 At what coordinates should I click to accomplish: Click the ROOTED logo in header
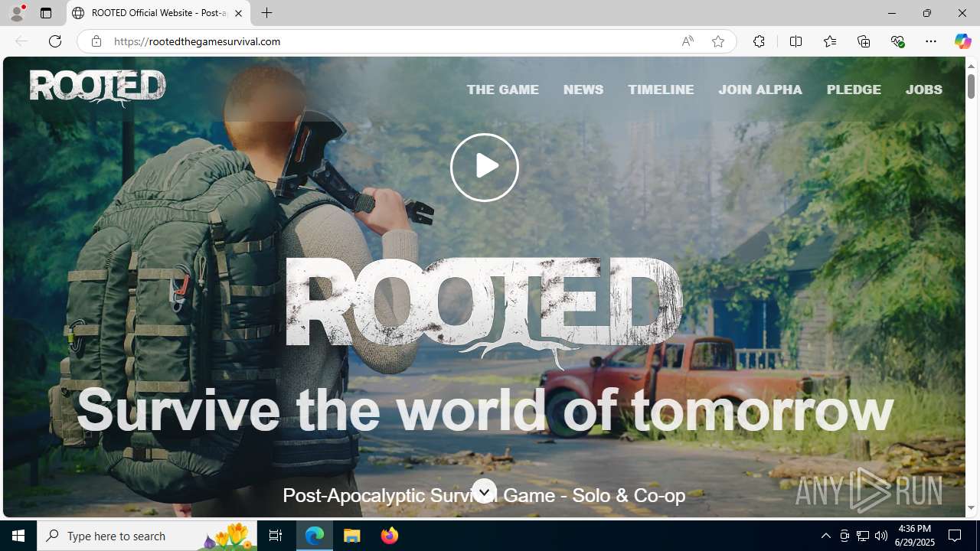[x=98, y=87]
